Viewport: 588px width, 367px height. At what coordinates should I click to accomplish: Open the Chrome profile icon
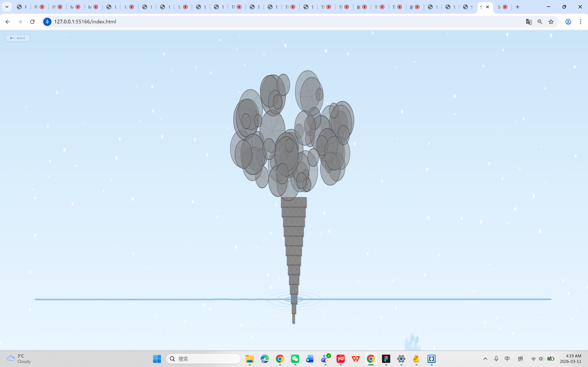[568, 22]
